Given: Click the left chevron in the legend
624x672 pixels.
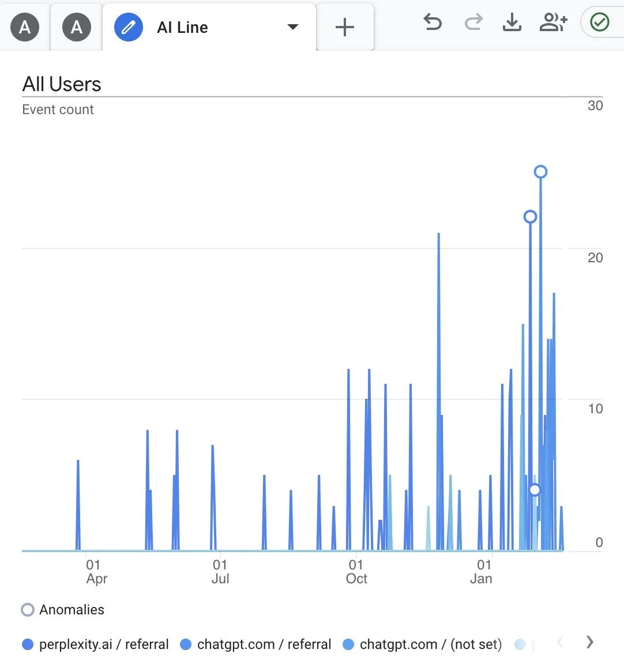Looking at the screenshot, I should [x=560, y=641].
